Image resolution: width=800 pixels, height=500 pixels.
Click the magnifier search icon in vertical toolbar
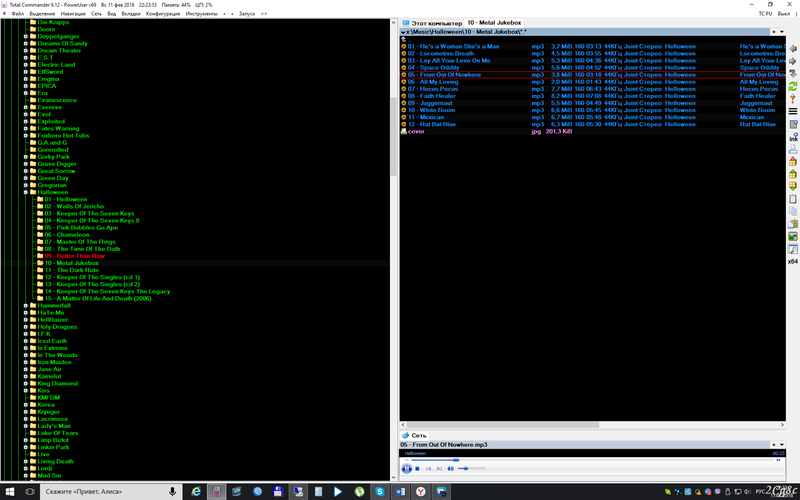click(793, 249)
